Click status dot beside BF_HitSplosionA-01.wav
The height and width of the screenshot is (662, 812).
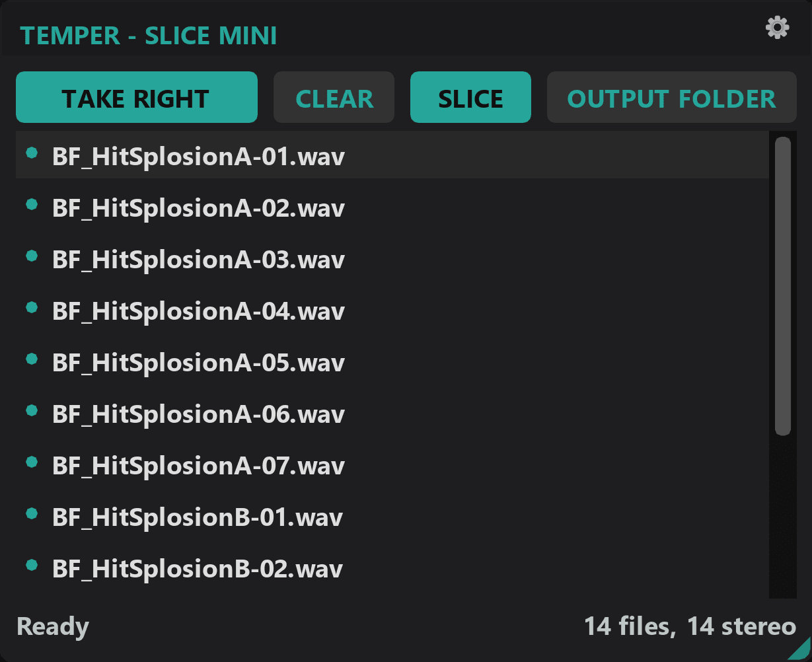tap(31, 153)
